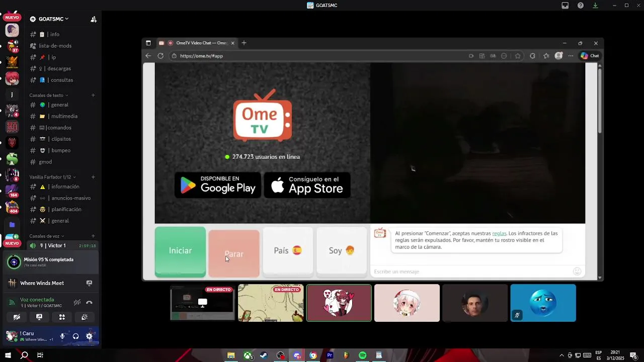Viewport: 644px width, 362px height.
Task: Click the invite people icon beside GOATSMC
Action: point(94,19)
